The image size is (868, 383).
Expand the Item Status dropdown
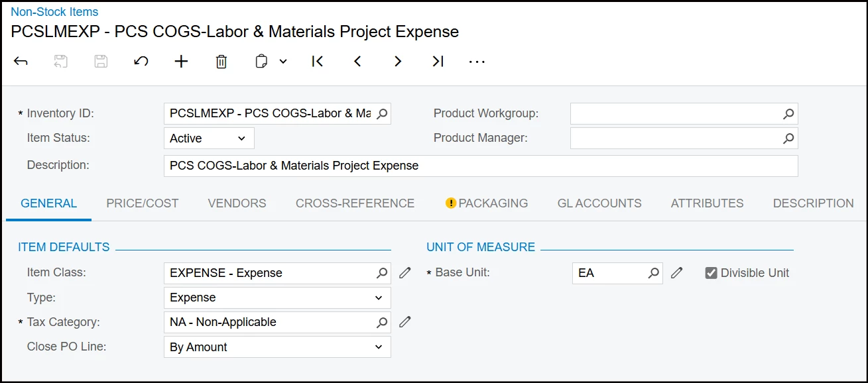coord(241,138)
